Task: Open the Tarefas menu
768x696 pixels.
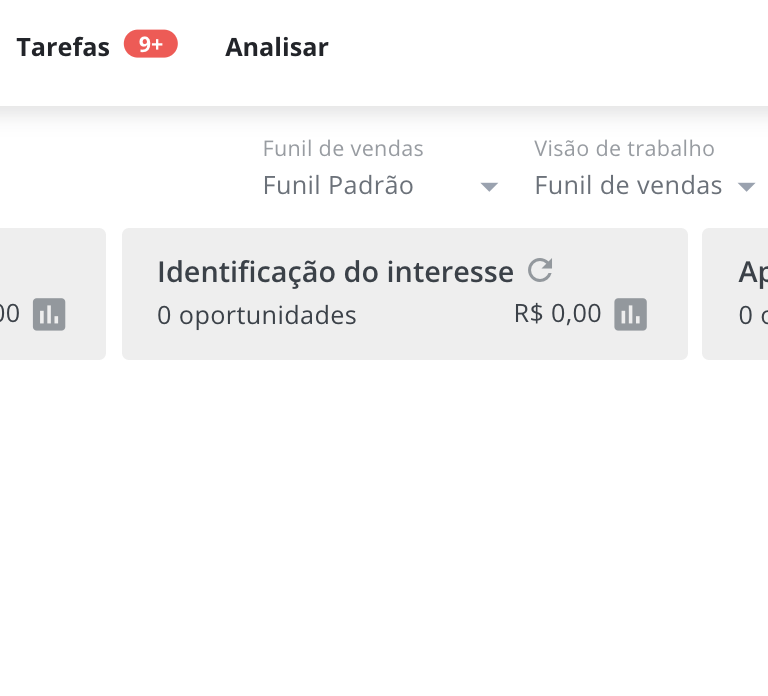Action: tap(63, 47)
